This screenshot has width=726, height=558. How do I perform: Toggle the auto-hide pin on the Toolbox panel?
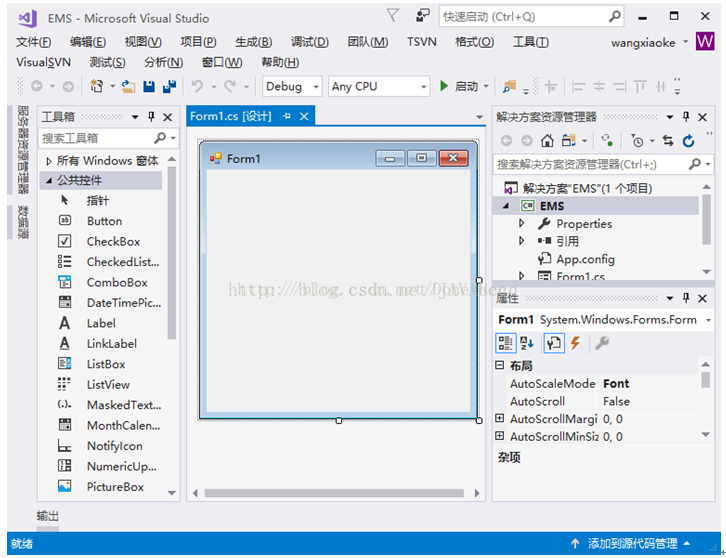[x=151, y=117]
